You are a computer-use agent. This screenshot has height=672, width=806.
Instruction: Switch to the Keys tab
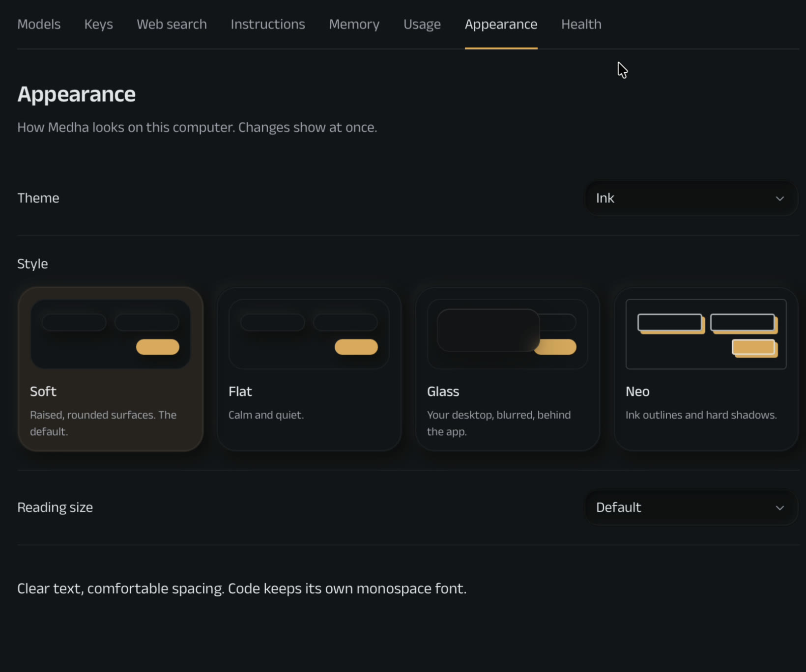(98, 24)
